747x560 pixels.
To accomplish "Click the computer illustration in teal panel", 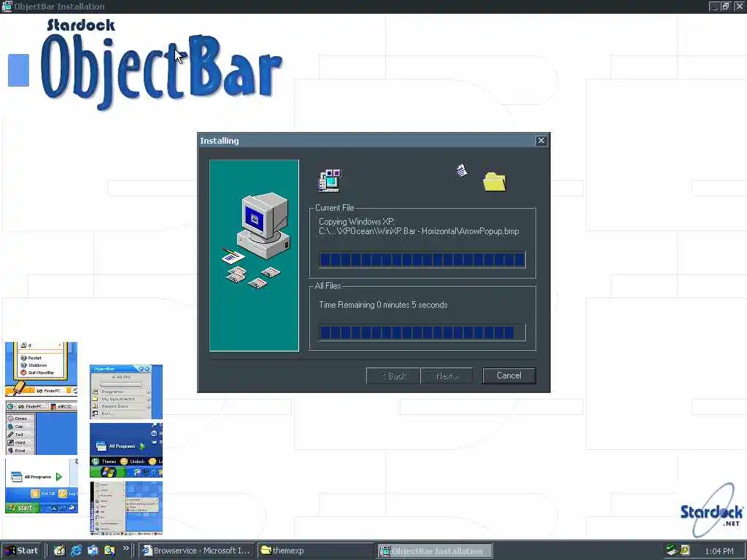I will point(256,241).
